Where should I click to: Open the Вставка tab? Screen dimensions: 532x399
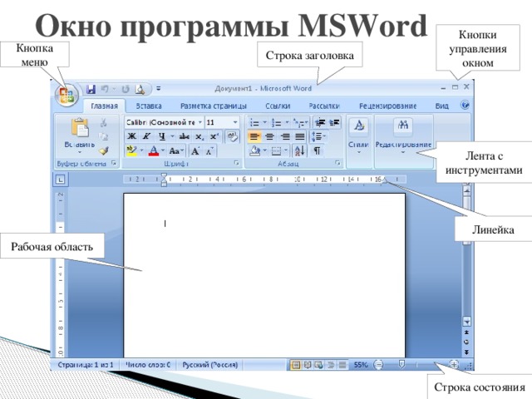[x=149, y=106]
